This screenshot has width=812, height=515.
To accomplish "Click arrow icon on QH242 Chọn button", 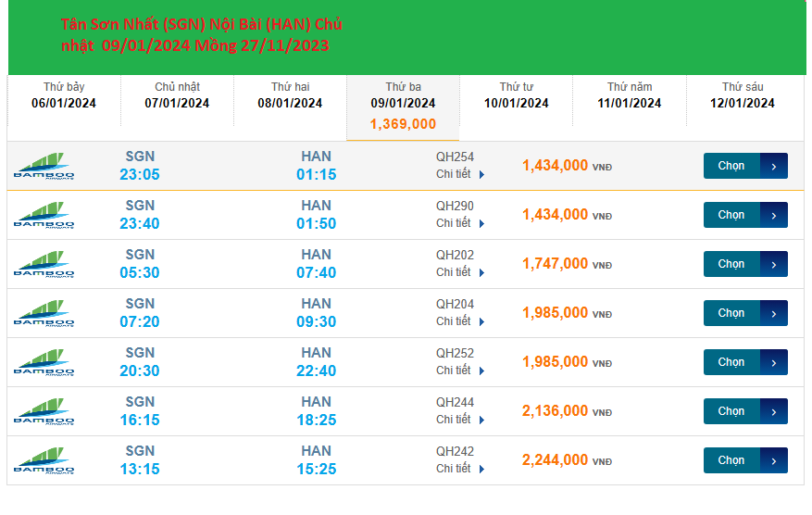I will pos(774,460).
